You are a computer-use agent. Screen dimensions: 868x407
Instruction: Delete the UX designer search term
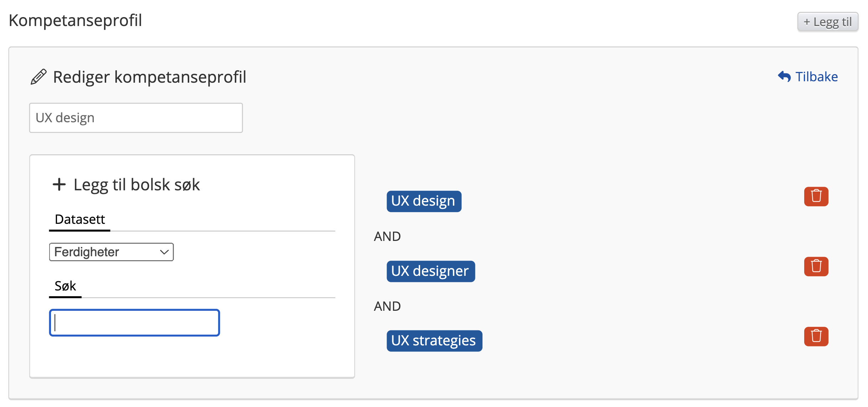(x=816, y=266)
